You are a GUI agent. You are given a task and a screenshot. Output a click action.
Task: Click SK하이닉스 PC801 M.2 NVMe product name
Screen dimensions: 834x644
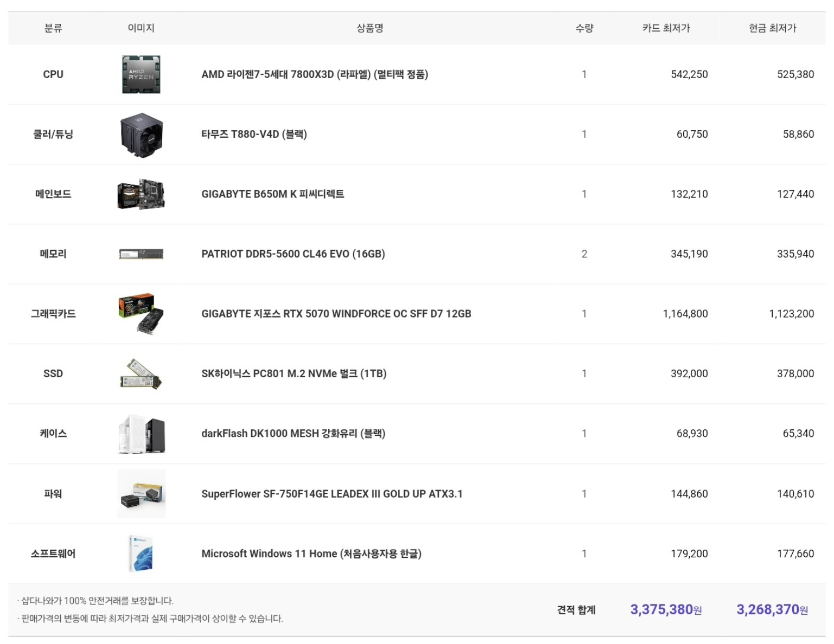point(294,373)
